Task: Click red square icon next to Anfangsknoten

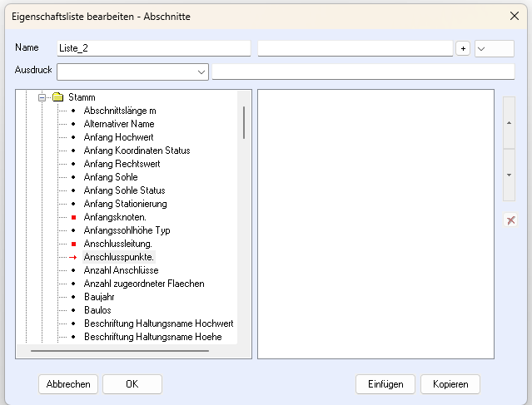Action: (x=73, y=217)
